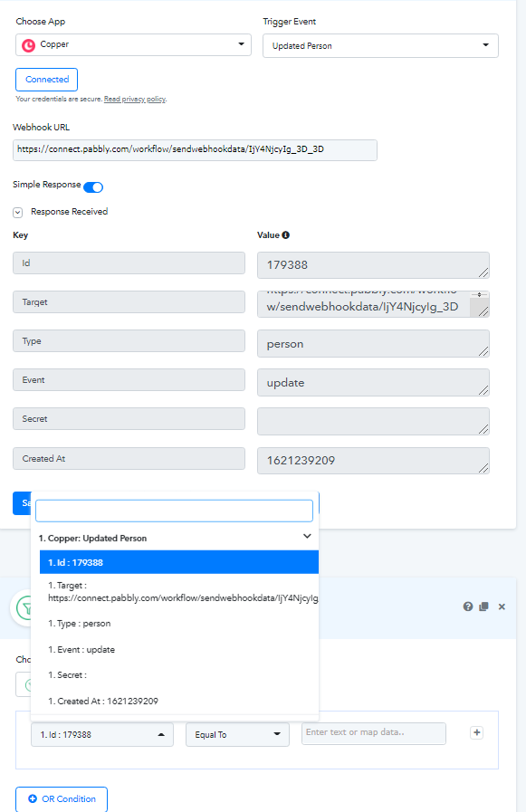
Task: Click the filter funnel step icon
Action: [24, 608]
